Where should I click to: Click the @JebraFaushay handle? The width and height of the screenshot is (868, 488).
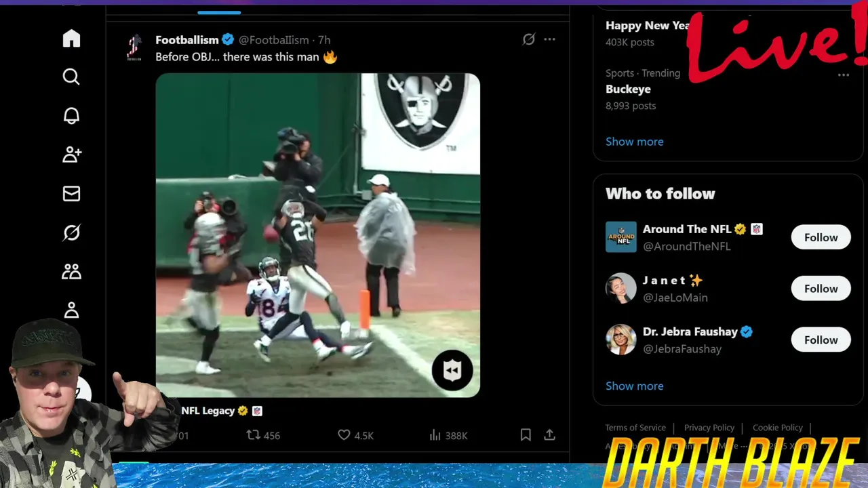point(682,349)
